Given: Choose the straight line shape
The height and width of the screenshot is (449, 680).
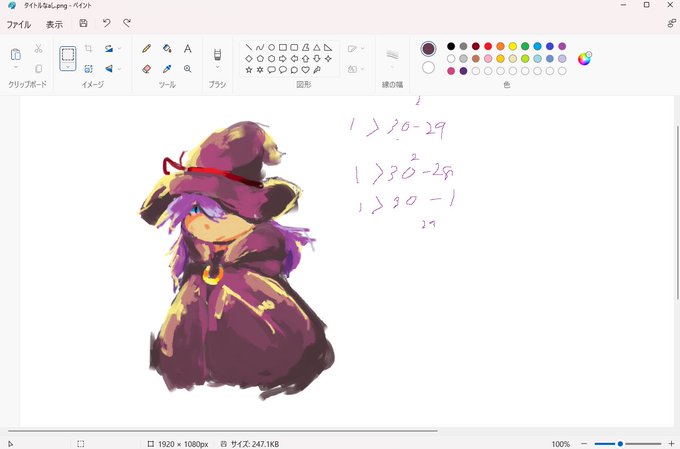Looking at the screenshot, I should pyautogui.click(x=248, y=47).
